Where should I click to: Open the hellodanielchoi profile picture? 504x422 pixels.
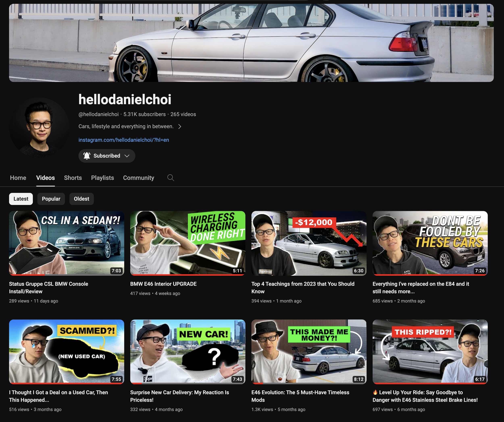(39, 127)
